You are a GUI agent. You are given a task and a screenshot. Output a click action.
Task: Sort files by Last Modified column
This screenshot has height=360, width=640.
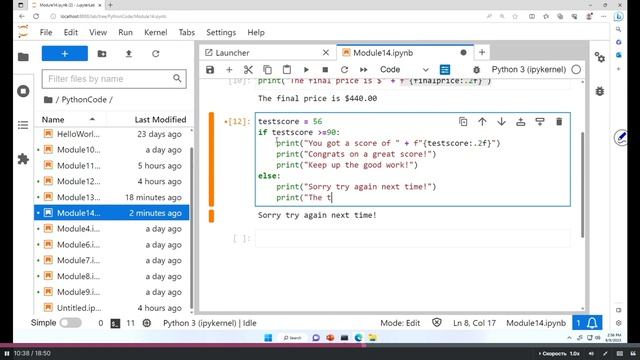coord(160,120)
